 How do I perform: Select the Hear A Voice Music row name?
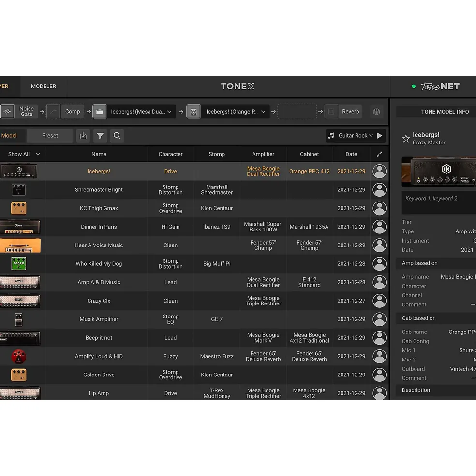tap(99, 245)
